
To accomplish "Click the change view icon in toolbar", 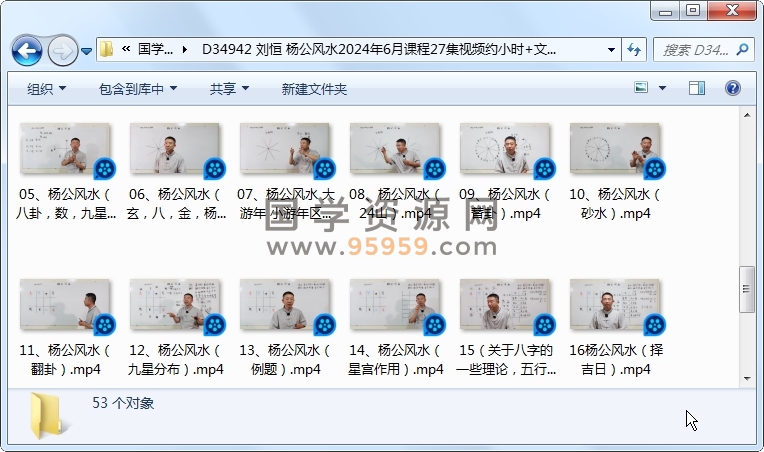I will click(642, 89).
